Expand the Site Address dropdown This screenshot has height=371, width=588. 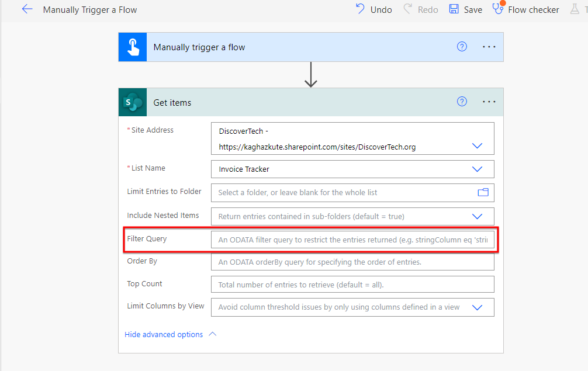(477, 146)
